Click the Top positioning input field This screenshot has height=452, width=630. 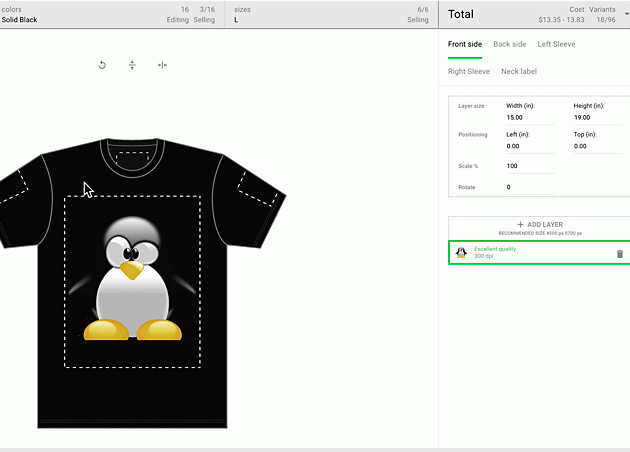click(x=597, y=146)
